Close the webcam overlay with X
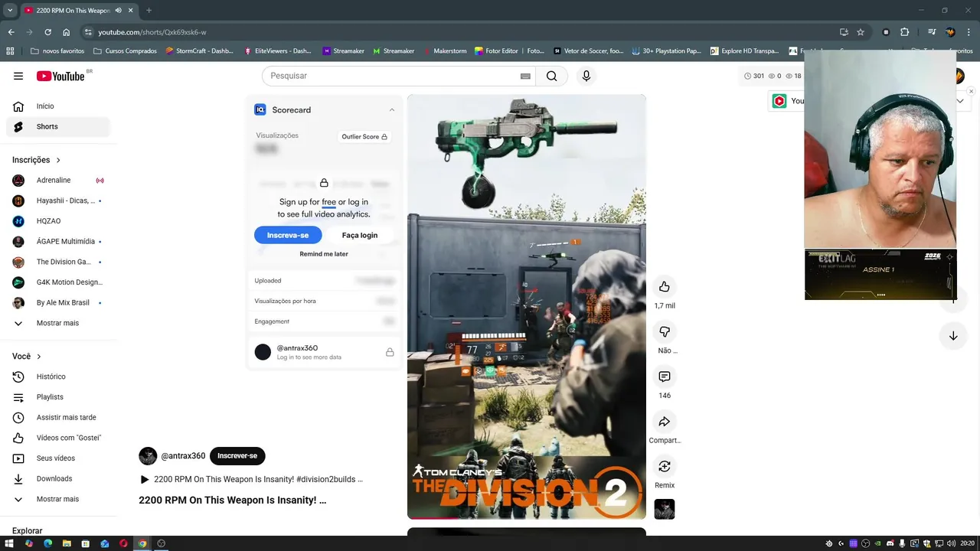This screenshot has height=551, width=980. pos(972,91)
